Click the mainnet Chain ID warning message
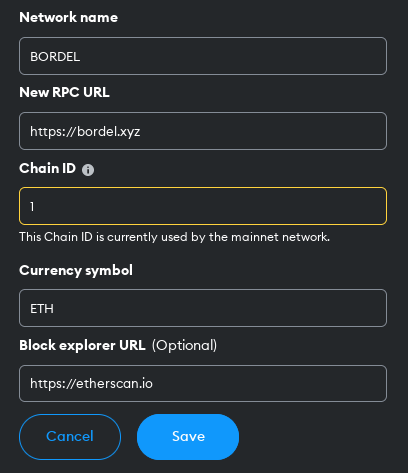Screen dimensions: 408x473 [x=175, y=237]
